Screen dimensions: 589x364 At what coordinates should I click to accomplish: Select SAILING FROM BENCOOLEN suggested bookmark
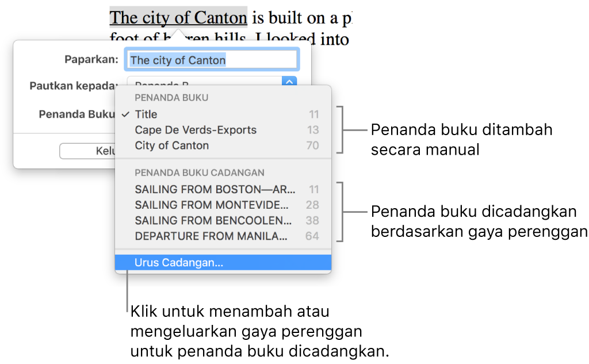[x=223, y=220]
